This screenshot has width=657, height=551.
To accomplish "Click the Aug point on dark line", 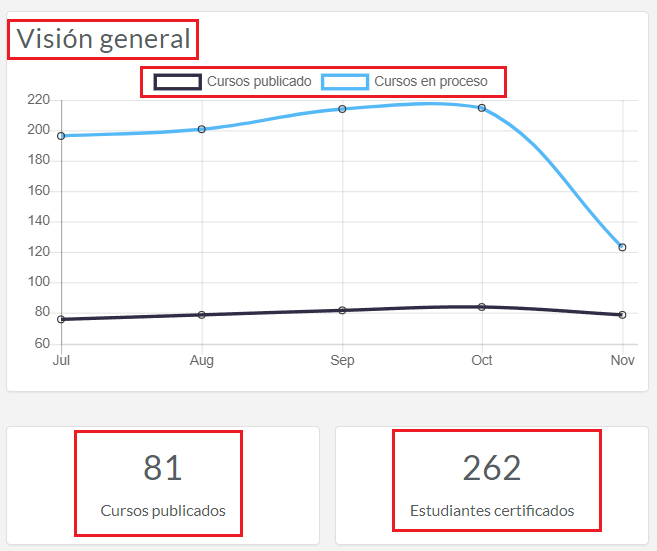I will coord(202,315).
